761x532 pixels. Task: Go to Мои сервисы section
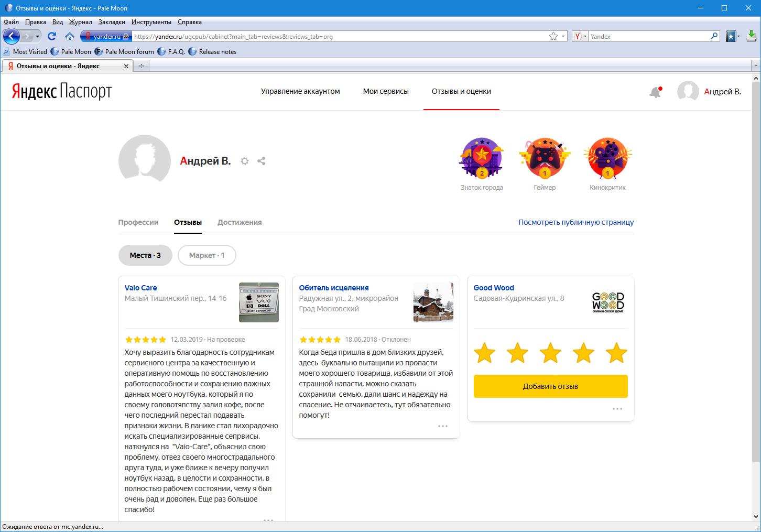pos(386,91)
